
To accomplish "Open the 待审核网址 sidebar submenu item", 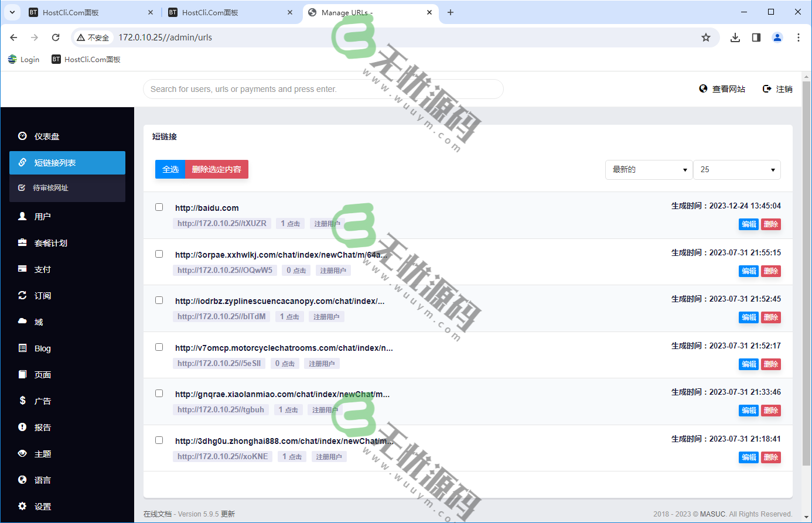I will (x=51, y=188).
